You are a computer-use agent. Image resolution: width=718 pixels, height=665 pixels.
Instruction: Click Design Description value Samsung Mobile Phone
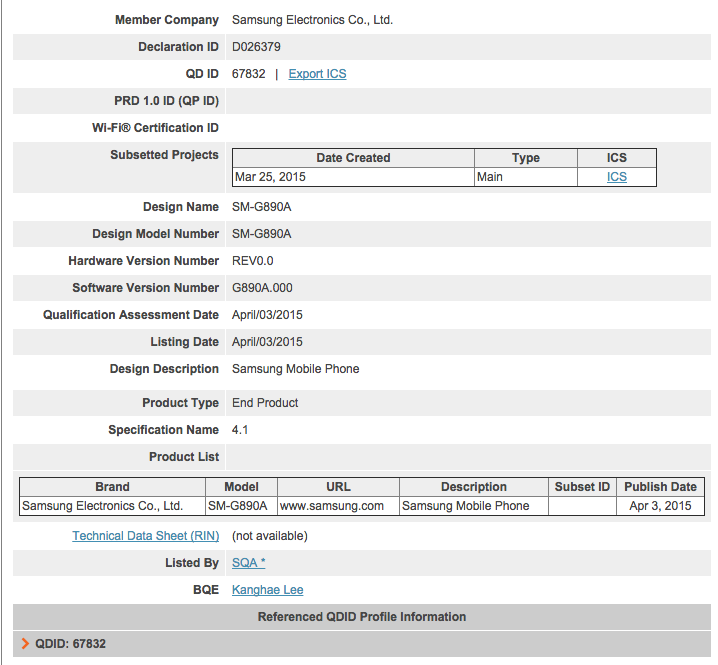tap(295, 369)
